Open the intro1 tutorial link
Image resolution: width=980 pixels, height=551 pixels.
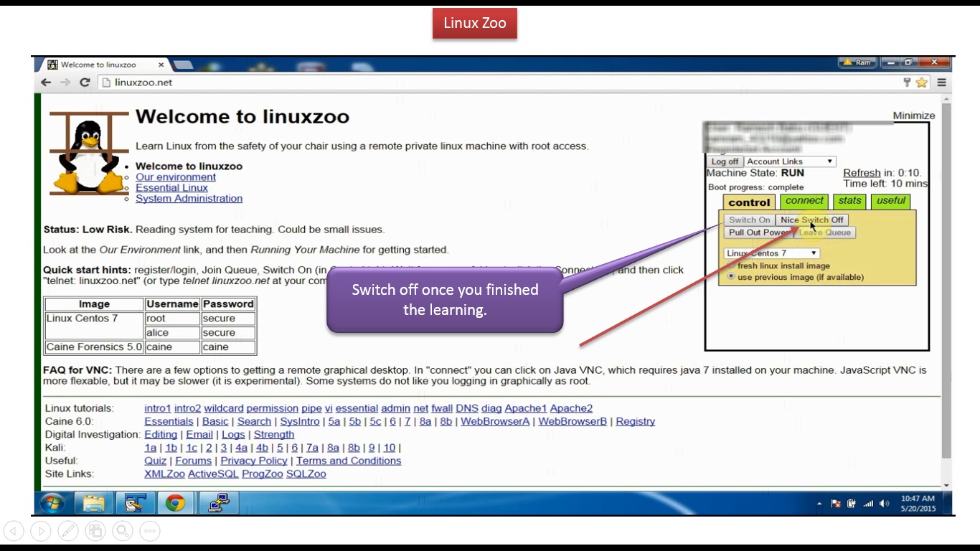coord(158,408)
